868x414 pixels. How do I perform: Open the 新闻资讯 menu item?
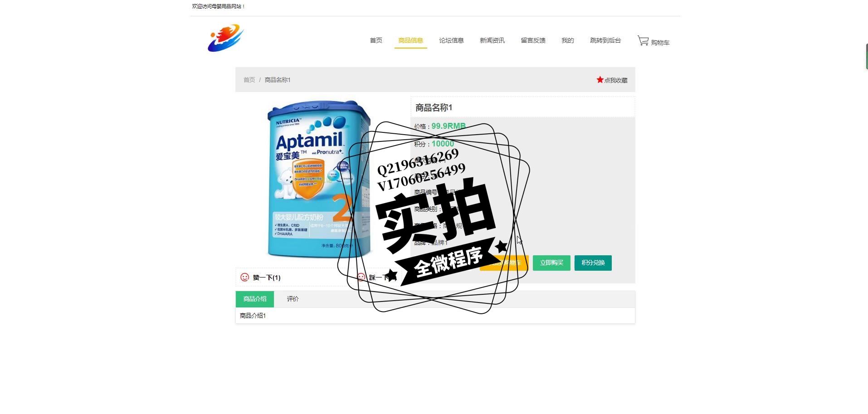pos(492,40)
